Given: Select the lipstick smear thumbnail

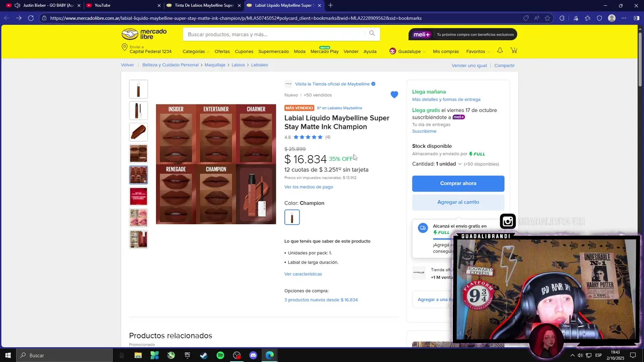Looking at the screenshot, I should [x=138, y=132].
